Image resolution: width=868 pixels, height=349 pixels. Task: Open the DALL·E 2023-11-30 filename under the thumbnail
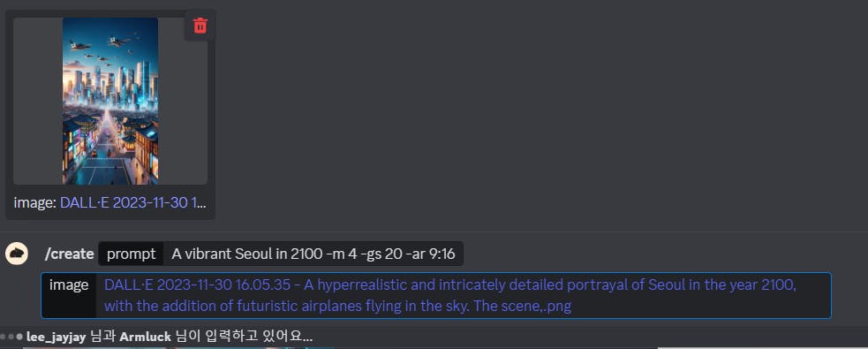(x=132, y=202)
